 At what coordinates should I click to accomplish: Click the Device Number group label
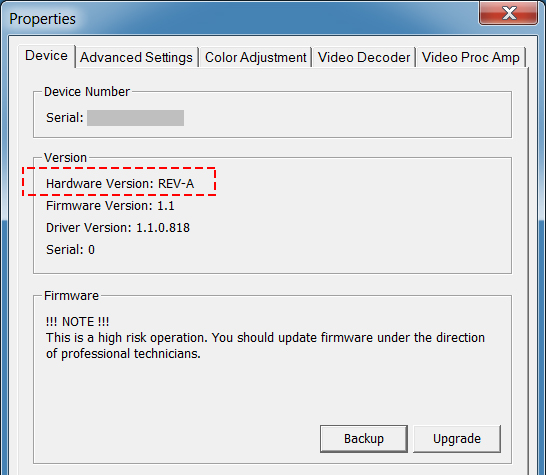point(87,92)
